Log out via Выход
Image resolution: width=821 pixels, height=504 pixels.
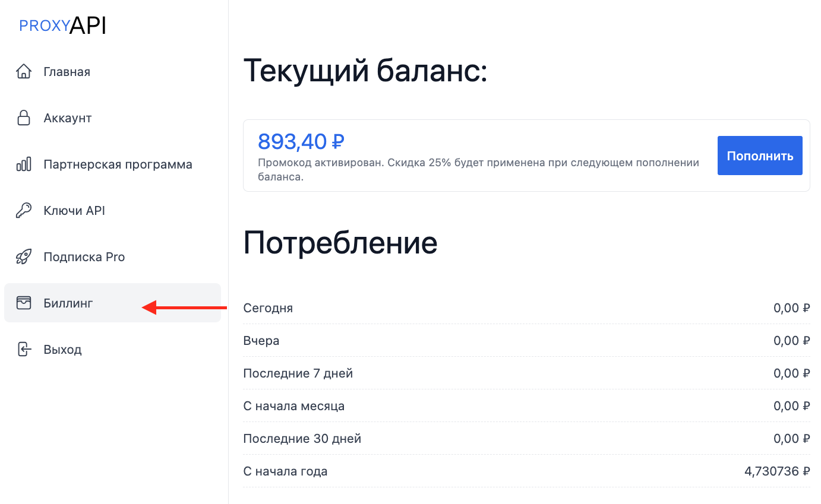pos(62,350)
